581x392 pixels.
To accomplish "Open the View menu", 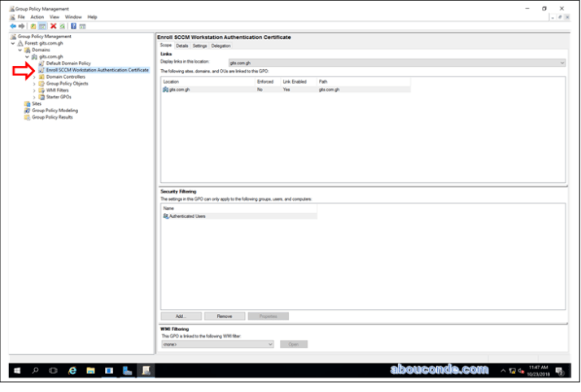I will point(55,17).
